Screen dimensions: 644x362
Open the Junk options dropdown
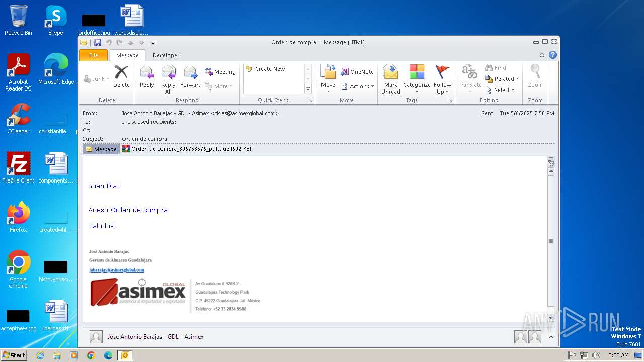tap(96, 79)
